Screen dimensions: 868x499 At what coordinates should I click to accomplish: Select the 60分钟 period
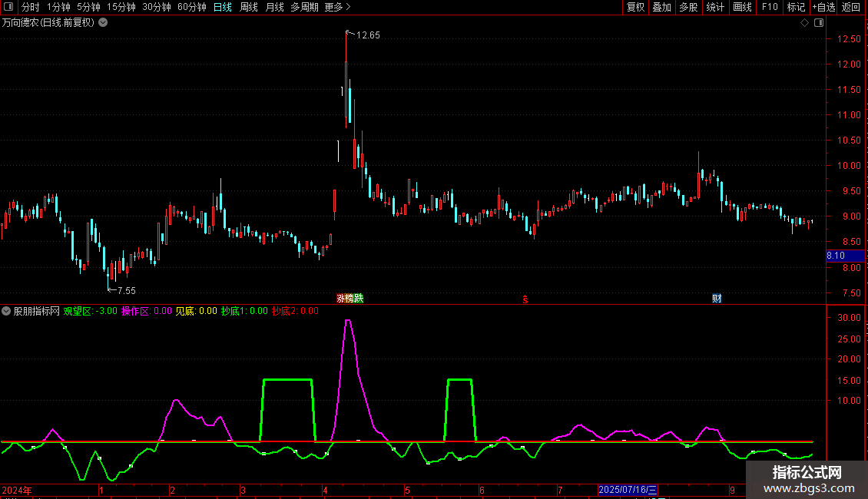(192, 7)
